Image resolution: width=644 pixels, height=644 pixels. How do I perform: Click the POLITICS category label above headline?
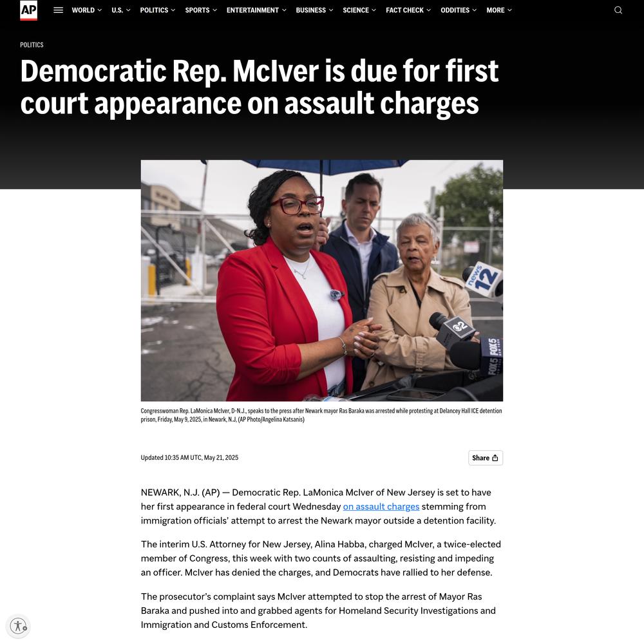click(32, 45)
